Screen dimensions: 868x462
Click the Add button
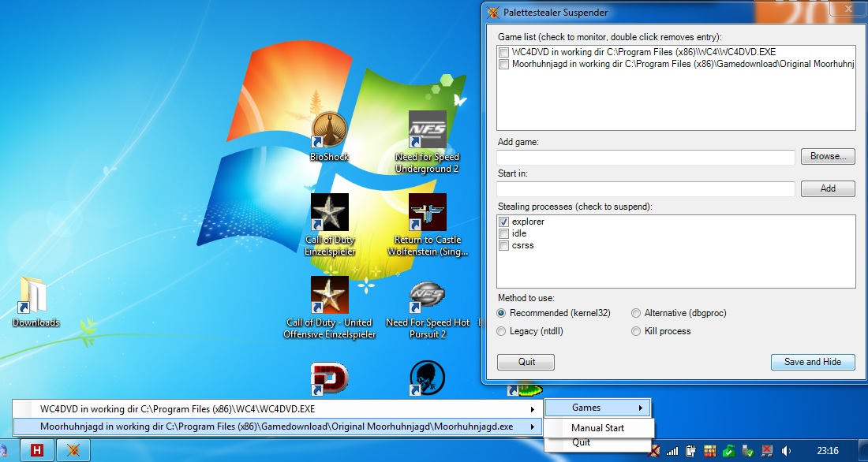(x=828, y=188)
